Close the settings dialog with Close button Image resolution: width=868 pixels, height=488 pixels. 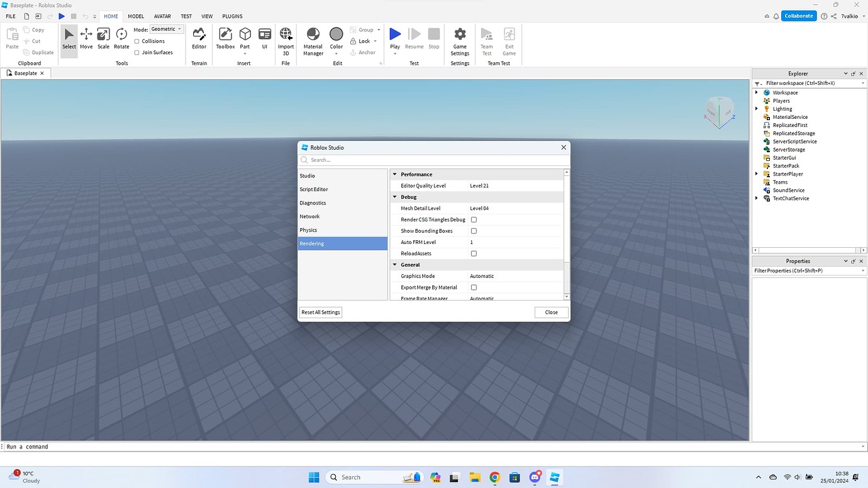(x=550, y=312)
